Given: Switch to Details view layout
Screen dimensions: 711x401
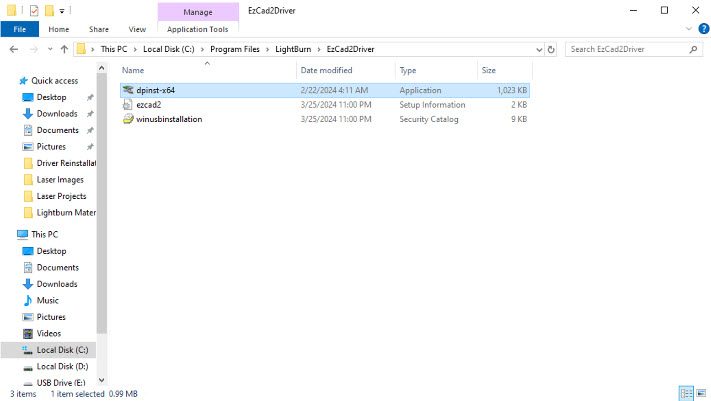Looking at the screenshot, I should 686,393.
